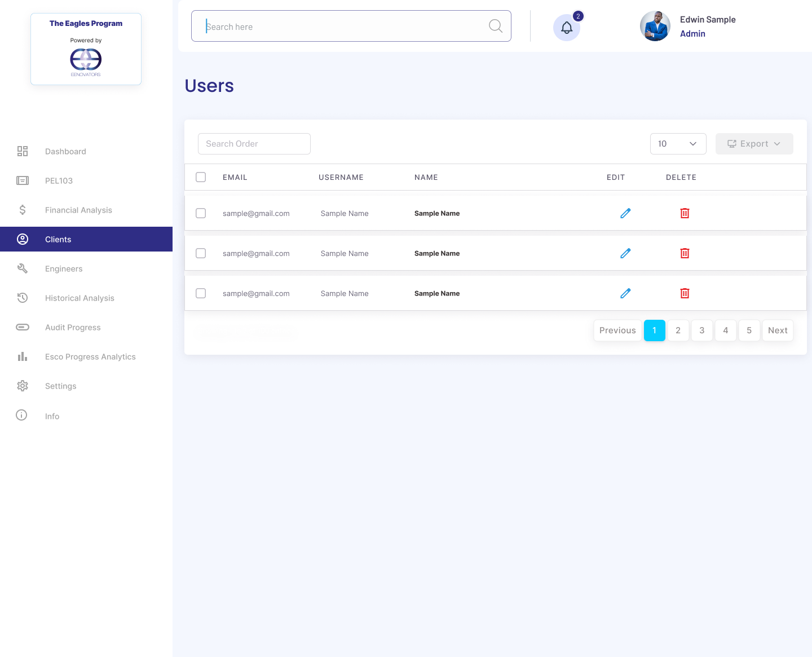Open the rows-per-page dropdown showing 10
Viewport: 812px width, 657px height.
[x=678, y=144]
